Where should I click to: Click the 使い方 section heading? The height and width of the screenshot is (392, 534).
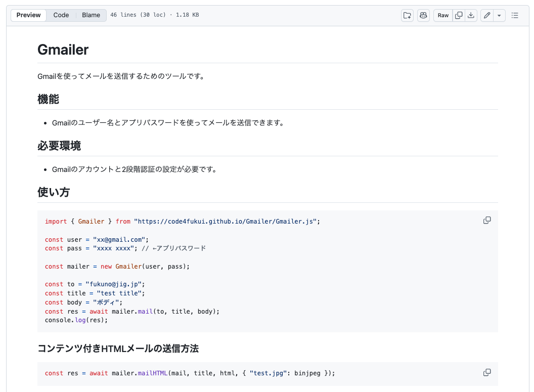(54, 192)
